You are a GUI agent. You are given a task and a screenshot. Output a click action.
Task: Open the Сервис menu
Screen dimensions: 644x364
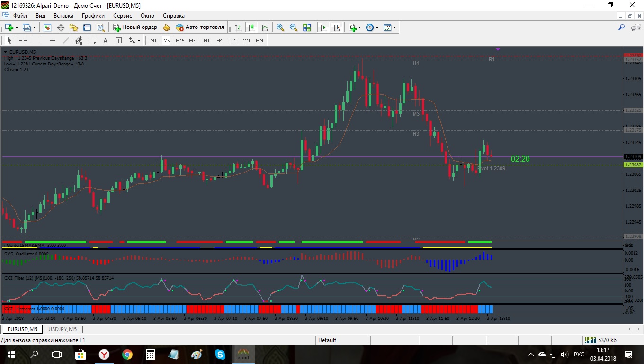coord(123,16)
